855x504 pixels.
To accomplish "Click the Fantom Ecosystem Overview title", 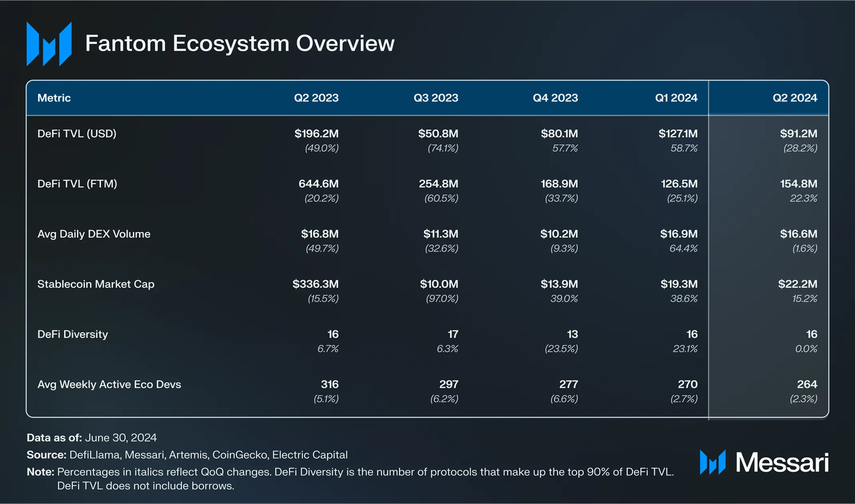I will [x=240, y=43].
